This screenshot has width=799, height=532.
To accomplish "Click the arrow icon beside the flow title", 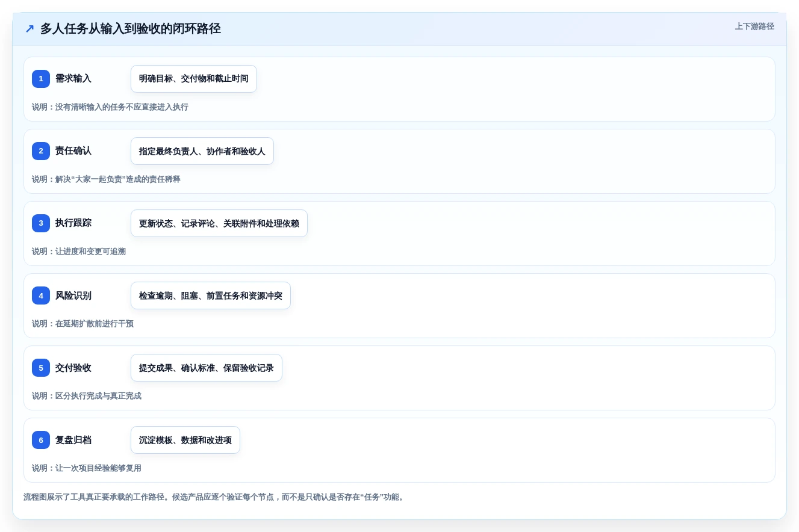I will [30, 29].
